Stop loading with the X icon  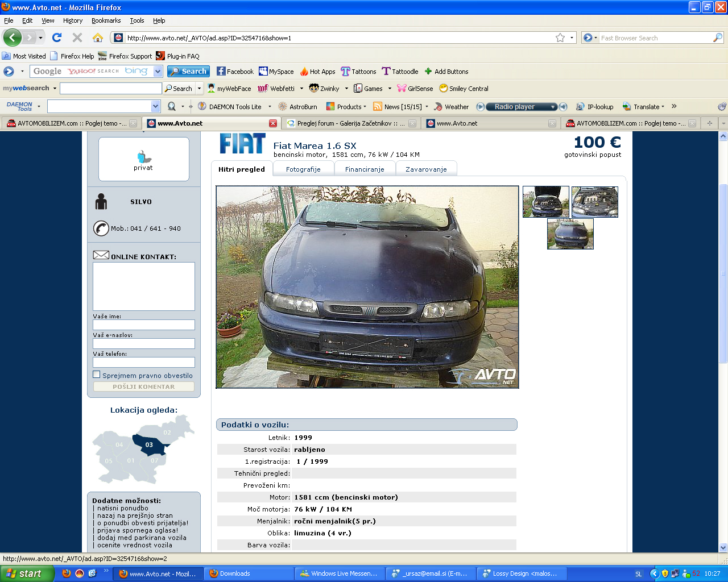pyautogui.click(x=77, y=38)
